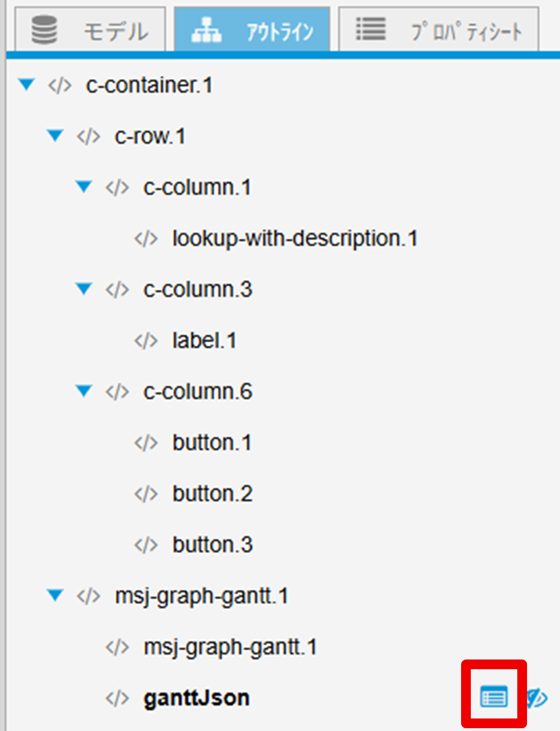Switch to the モデル tab

90,30
